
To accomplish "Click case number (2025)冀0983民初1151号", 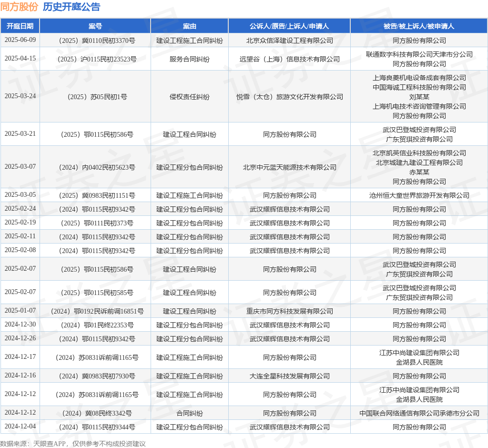I will tap(97, 195).
